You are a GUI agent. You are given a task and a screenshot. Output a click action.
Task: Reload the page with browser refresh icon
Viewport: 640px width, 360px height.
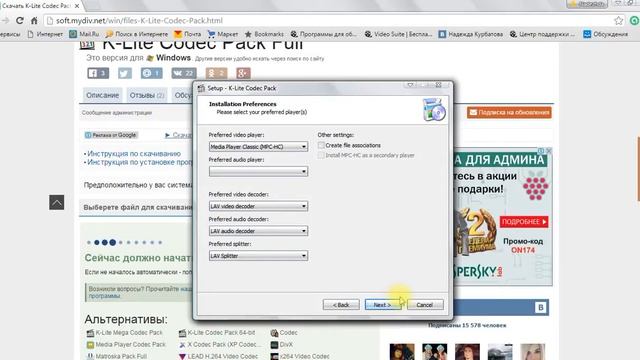coord(20,20)
